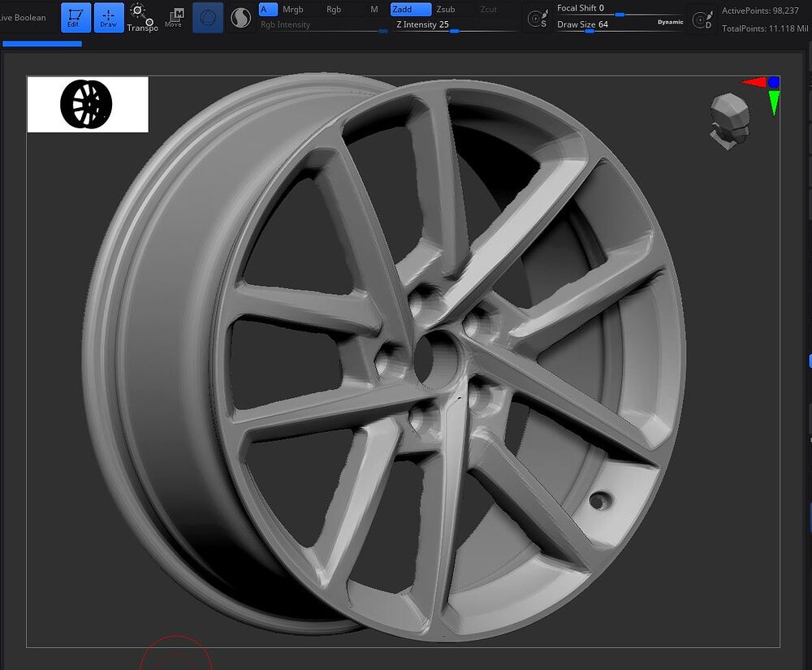Screen dimensions: 812x670
Task: Enable Mrgb paint mode
Action: (293, 9)
